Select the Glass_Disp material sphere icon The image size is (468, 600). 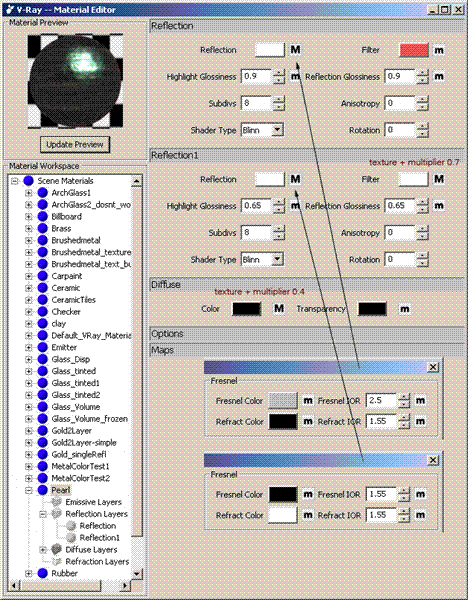[x=42, y=359]
